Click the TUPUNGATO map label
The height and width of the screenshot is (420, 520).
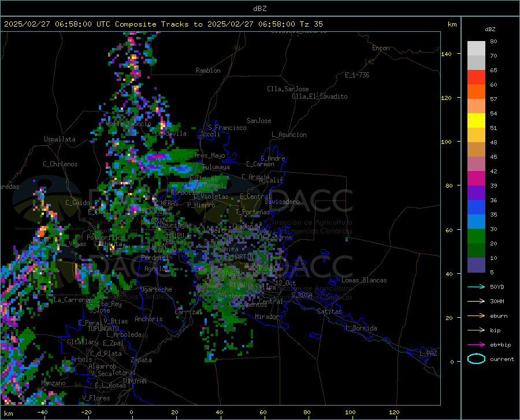[103, 329]
